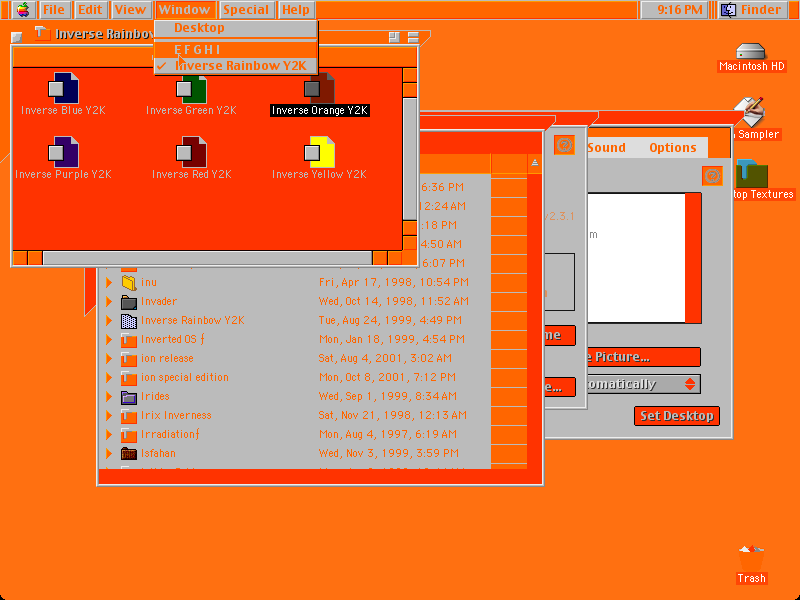Click the date 'Sat, Aug 4, 2001, 3:02 AM'
The image size is (800, 600).
385,359
